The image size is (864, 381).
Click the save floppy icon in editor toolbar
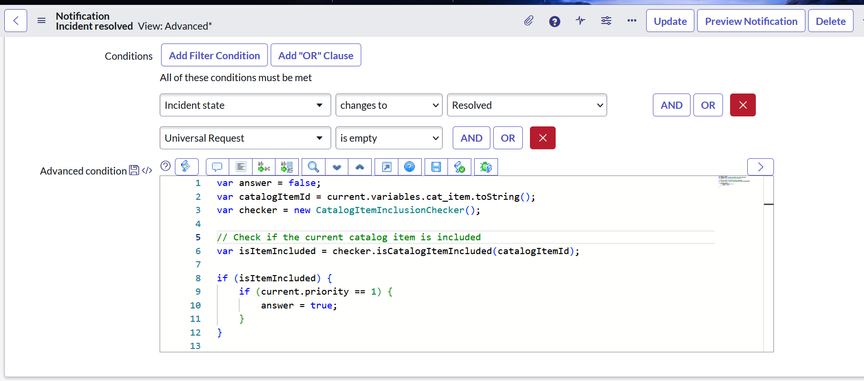(x=436, y=167)
